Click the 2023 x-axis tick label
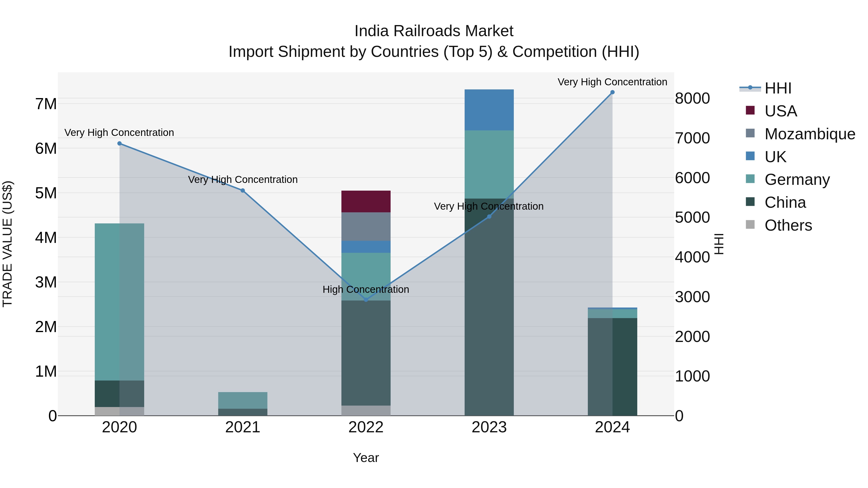This screenshot has width=868, height=488. (x=489, y=427)
